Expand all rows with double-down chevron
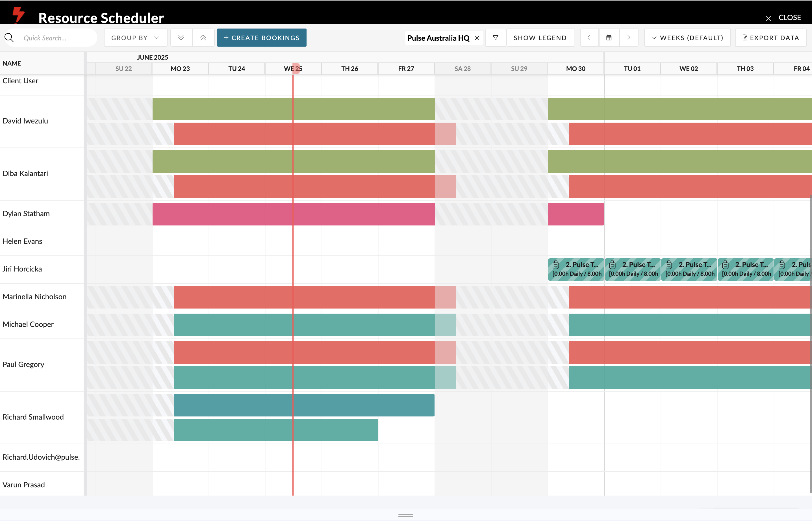 pos(181,38)
